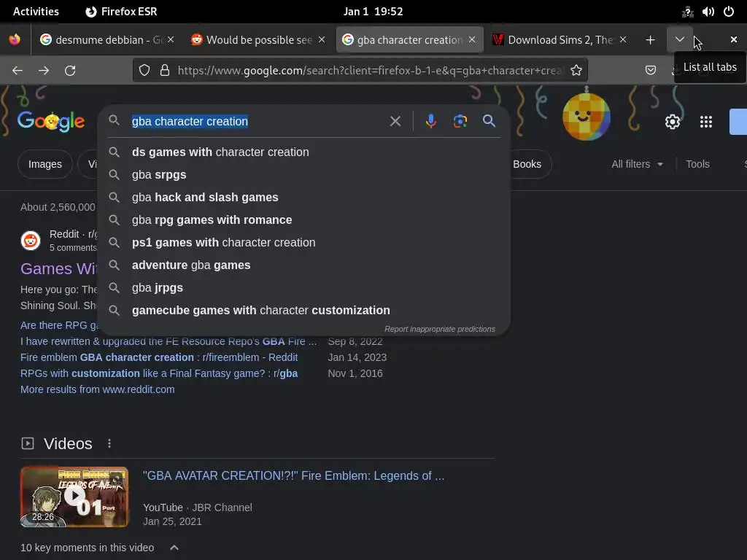The height and width of the screenshot is (560, 747).
Task: Open the Firefox ESR app menu
Action: coord(121,12)
